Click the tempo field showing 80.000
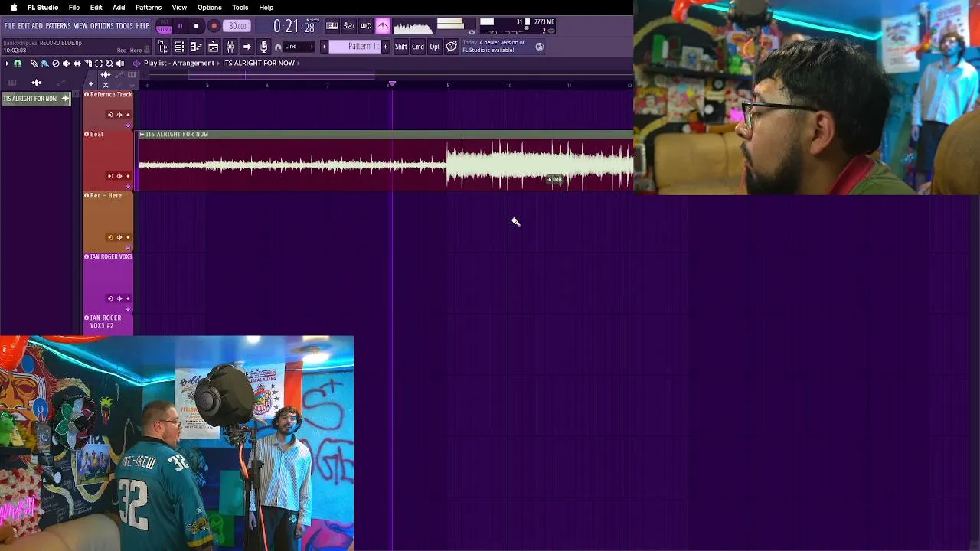 [x=237, y=27]
